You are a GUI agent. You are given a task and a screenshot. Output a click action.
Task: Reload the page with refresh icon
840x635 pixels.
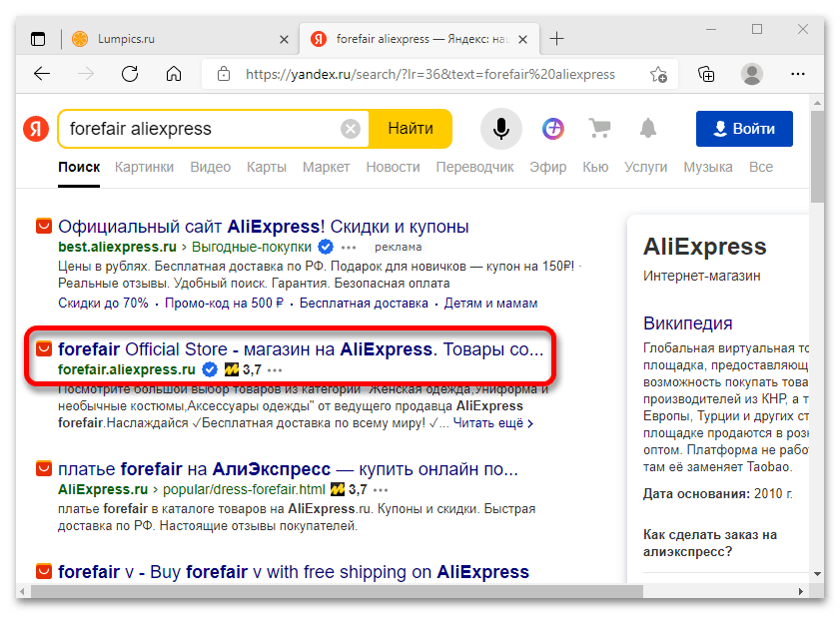(130, 74)
